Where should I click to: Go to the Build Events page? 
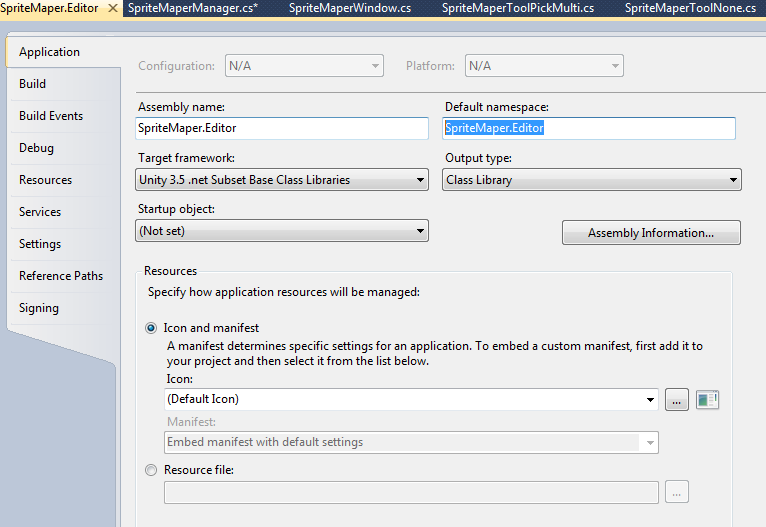[x=51, y=116]
